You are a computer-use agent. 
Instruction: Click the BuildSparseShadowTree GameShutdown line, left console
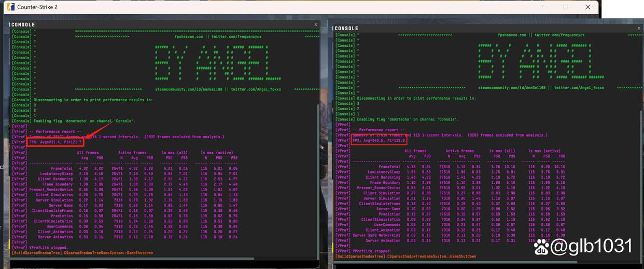pyautogui.click(x=82, y=253)
